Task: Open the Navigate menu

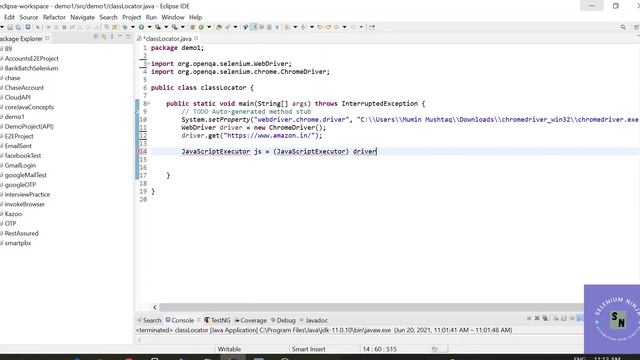Action: (x=82, y=17)
